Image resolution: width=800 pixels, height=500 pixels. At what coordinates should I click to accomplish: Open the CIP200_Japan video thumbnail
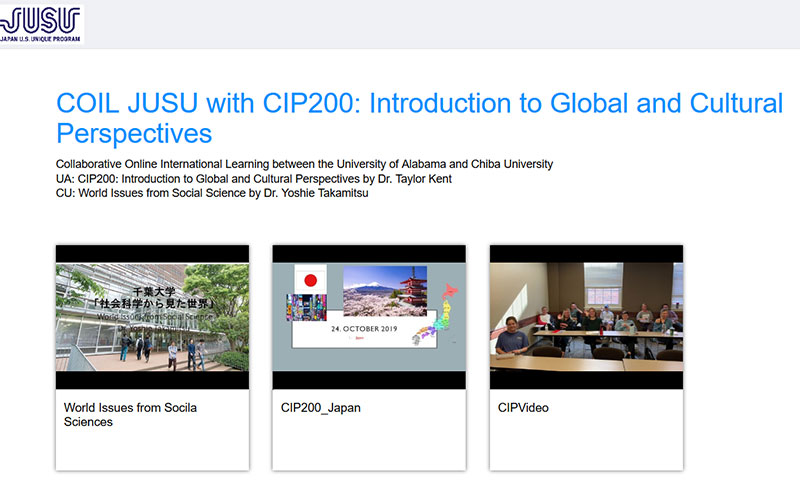[369, 317]
